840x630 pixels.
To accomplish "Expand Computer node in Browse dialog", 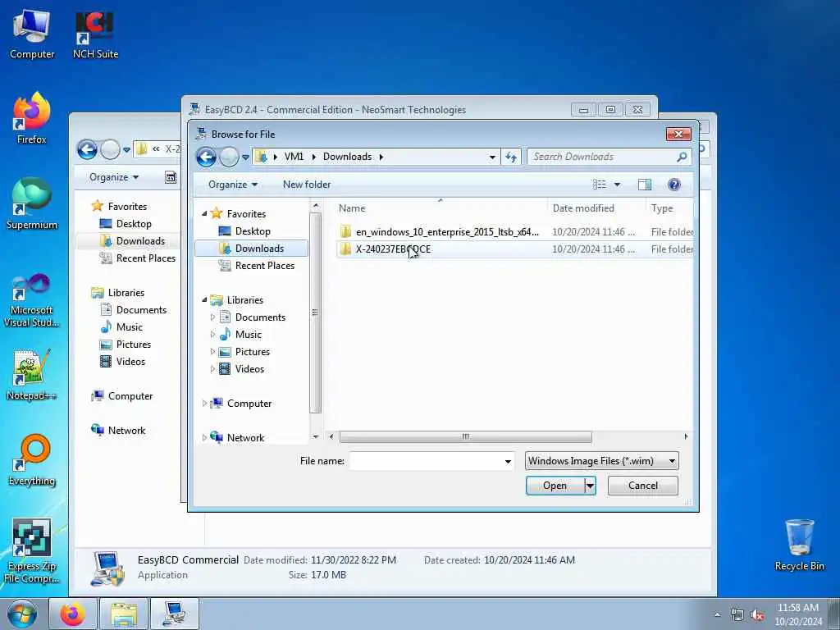I will [x=204, y=403].
